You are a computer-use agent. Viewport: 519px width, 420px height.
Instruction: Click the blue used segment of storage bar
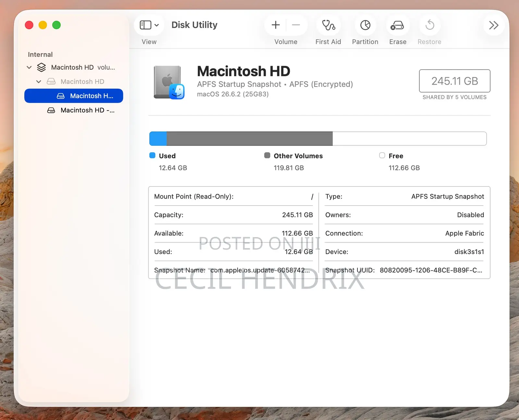pos(158,138)
